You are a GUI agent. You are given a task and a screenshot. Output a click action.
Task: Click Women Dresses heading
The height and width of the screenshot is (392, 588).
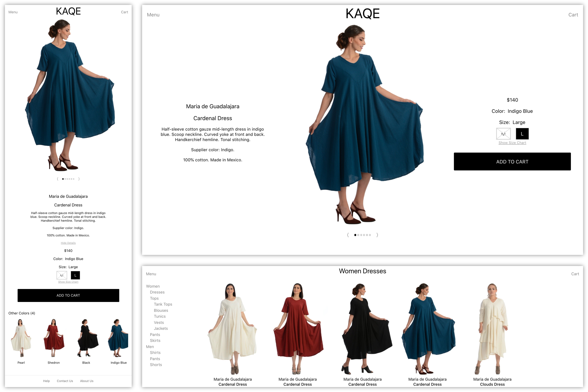pyautogui.click(x=362, y=271)
